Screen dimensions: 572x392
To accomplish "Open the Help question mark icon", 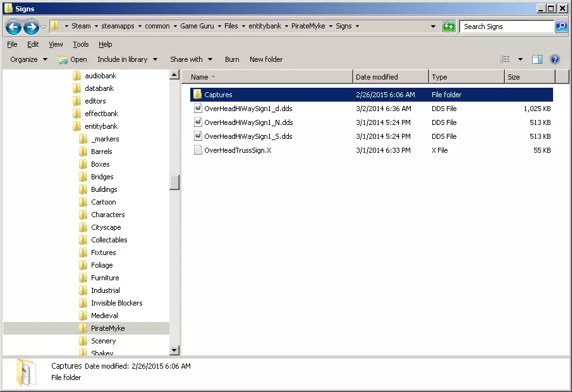I will [555, 59].
